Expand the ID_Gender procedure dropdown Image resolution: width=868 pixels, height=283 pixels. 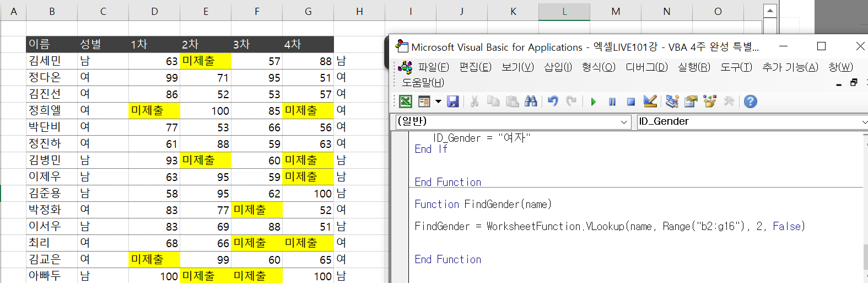[x=863, y=122]
